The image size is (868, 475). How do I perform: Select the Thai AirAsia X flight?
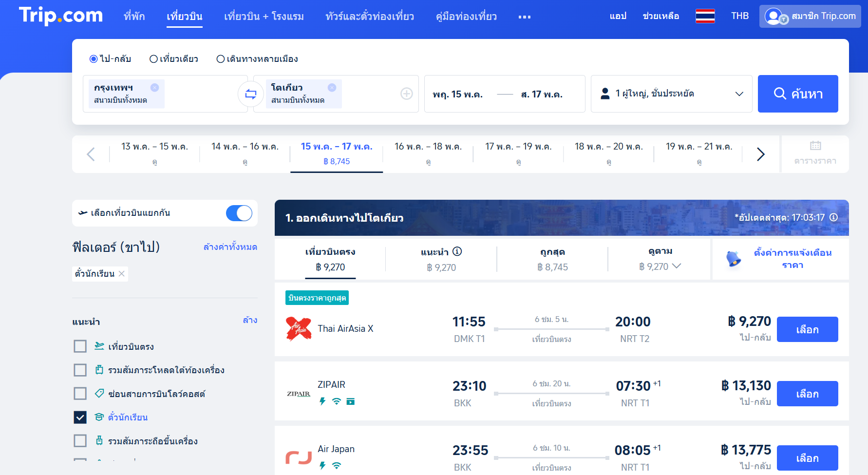[807, 329]
